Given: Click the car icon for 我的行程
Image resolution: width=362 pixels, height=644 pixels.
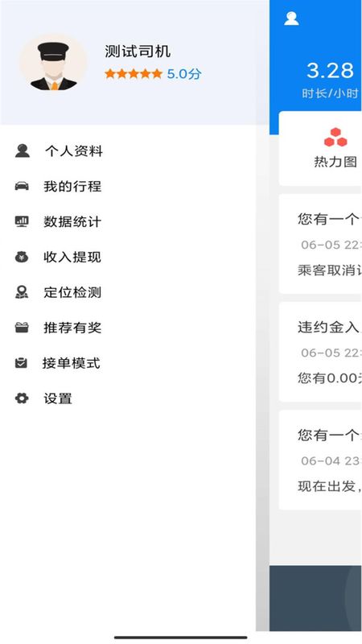Looking at the screenshot, I should (x=22, y=186).
